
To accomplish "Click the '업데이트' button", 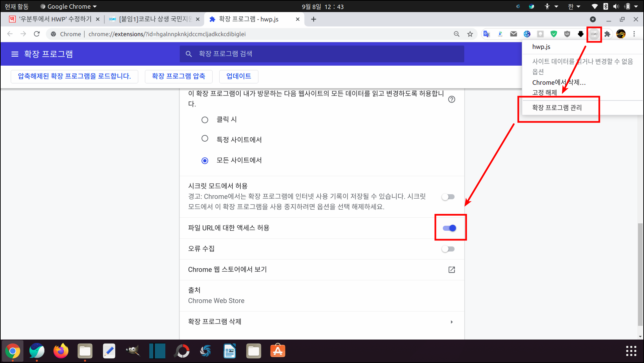I will click(x=239, y=76).
